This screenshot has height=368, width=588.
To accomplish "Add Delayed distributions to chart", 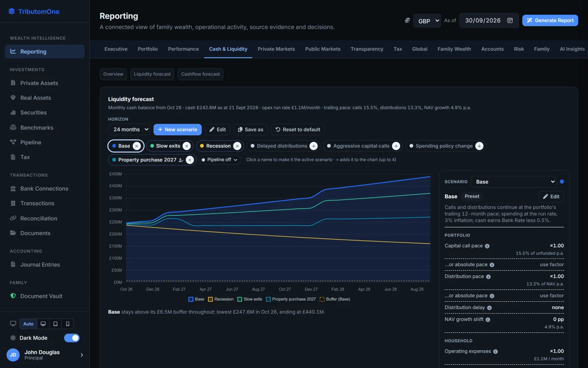I will tap(313, 146).
